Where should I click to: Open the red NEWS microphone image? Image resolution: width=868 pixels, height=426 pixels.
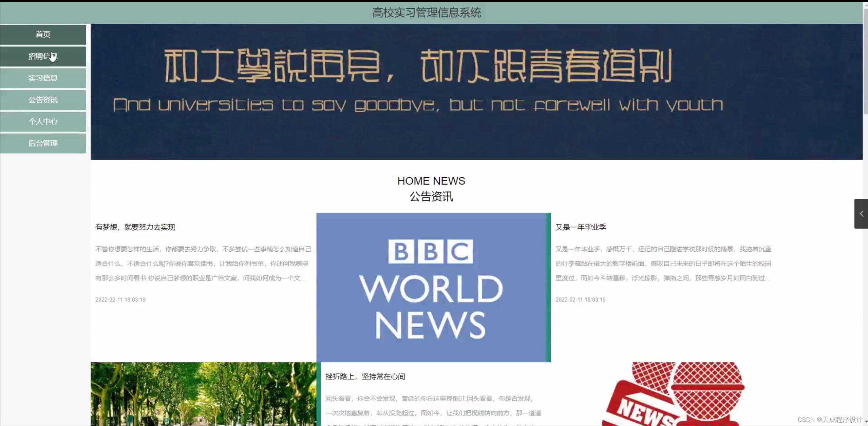point(674,394)
